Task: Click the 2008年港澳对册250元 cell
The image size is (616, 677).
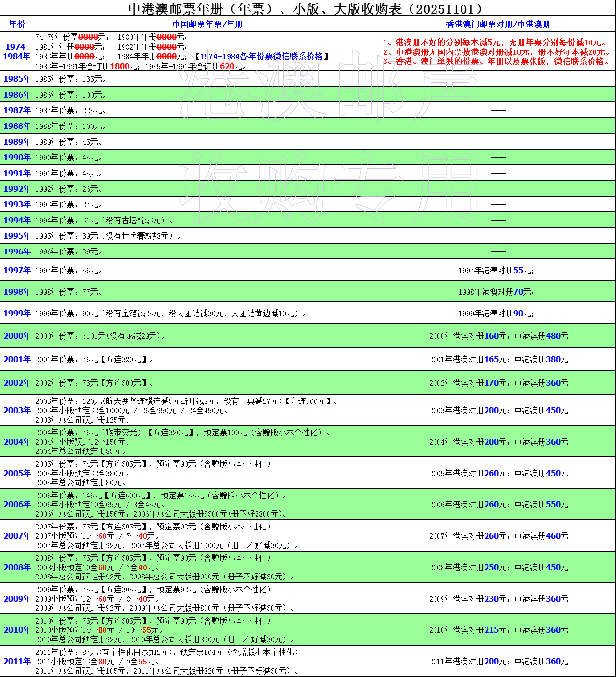Action: tap(498, 567)
